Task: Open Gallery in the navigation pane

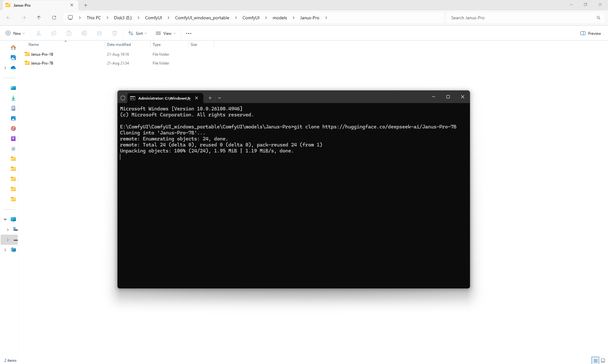Action: 13,58
